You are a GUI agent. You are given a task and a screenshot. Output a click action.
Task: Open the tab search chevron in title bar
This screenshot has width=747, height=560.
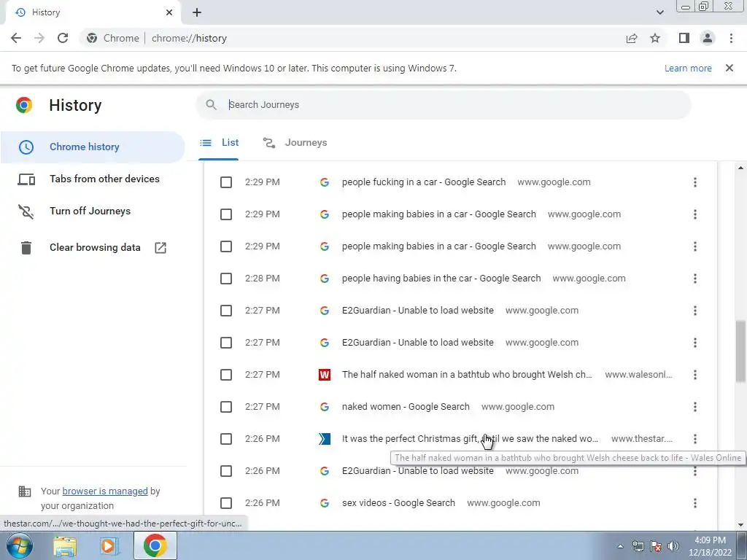click(659, 12)
